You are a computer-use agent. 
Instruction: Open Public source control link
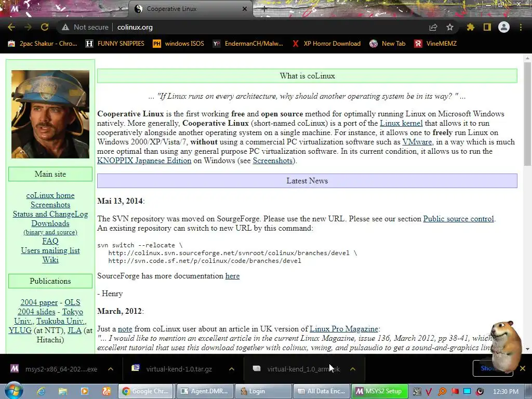(458, 219)
